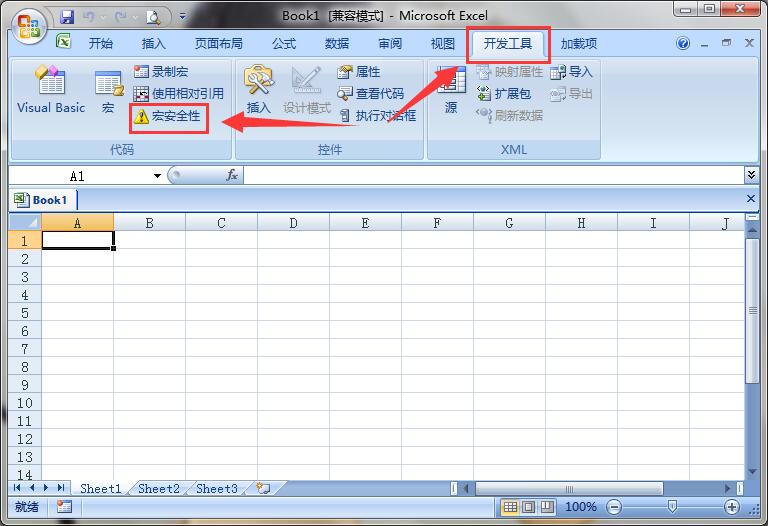Viewport: 768px width, 526px height.
Task: Open control 属性 (Properties)
Action: tap(359, 72)
